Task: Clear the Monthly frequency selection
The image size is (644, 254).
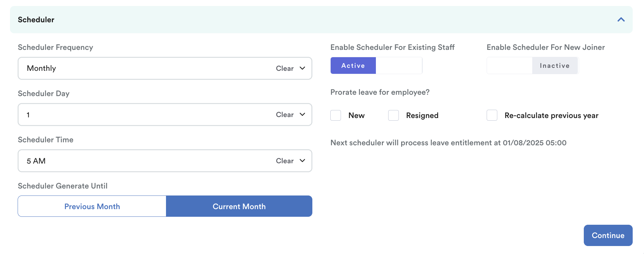Action: click(284, 68)
